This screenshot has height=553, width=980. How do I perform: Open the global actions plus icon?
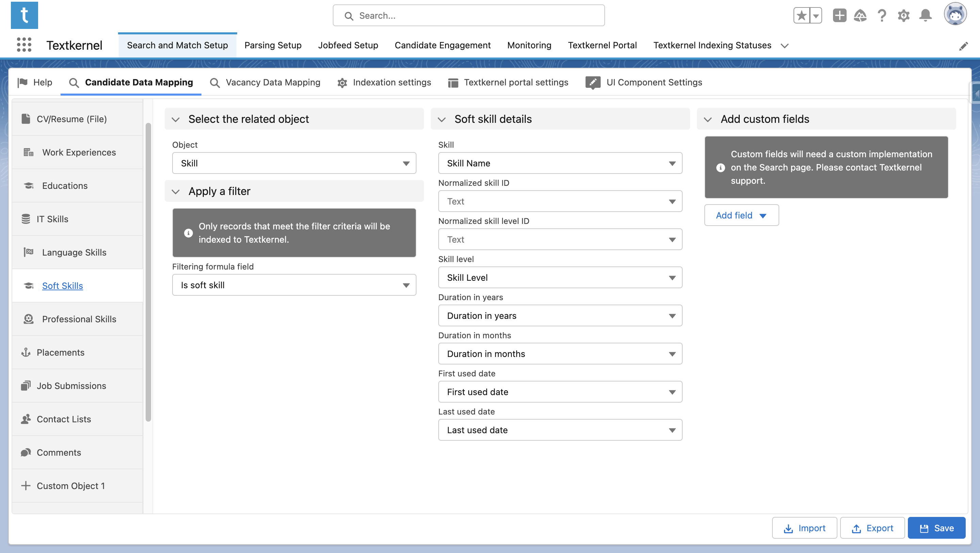click(x=839, y=16)
